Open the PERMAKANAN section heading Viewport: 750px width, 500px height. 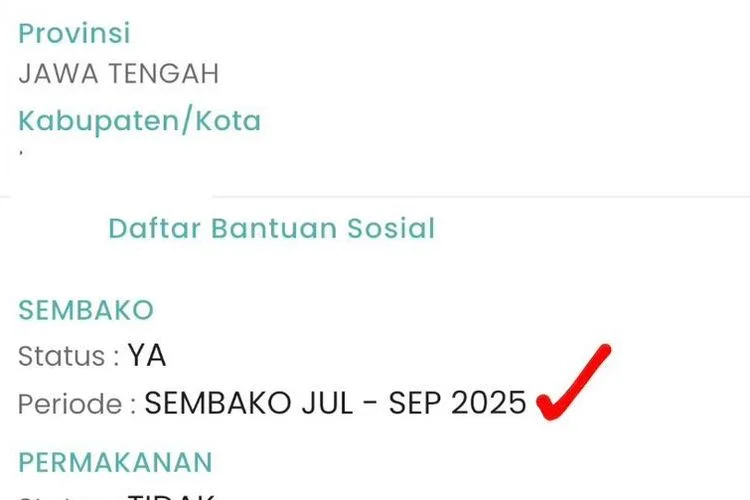[x=115, y=462]
